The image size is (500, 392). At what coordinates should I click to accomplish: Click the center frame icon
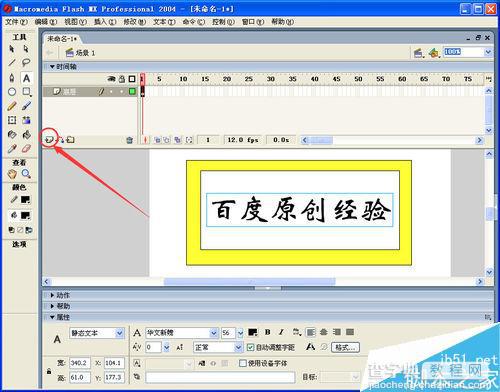click(145, 140)
